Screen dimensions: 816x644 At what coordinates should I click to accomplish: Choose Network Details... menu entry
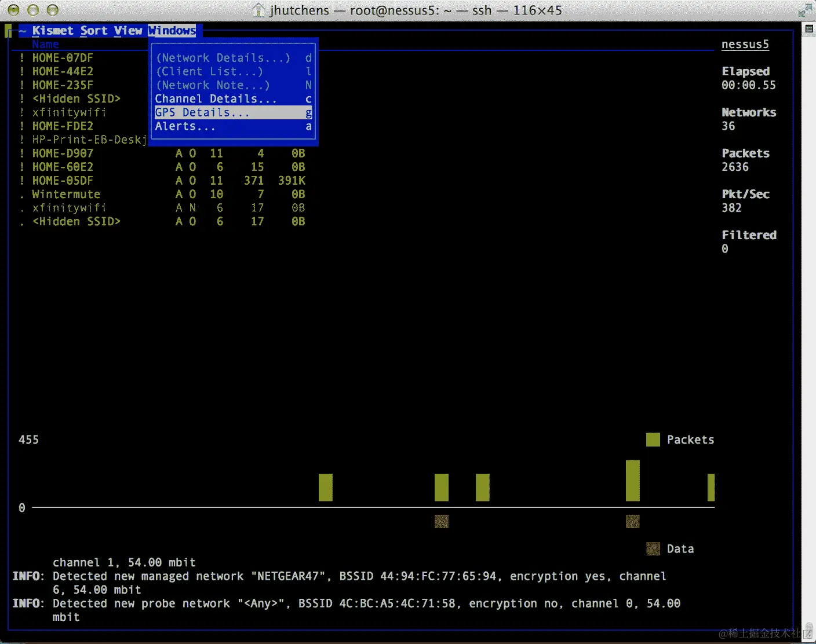234,58
